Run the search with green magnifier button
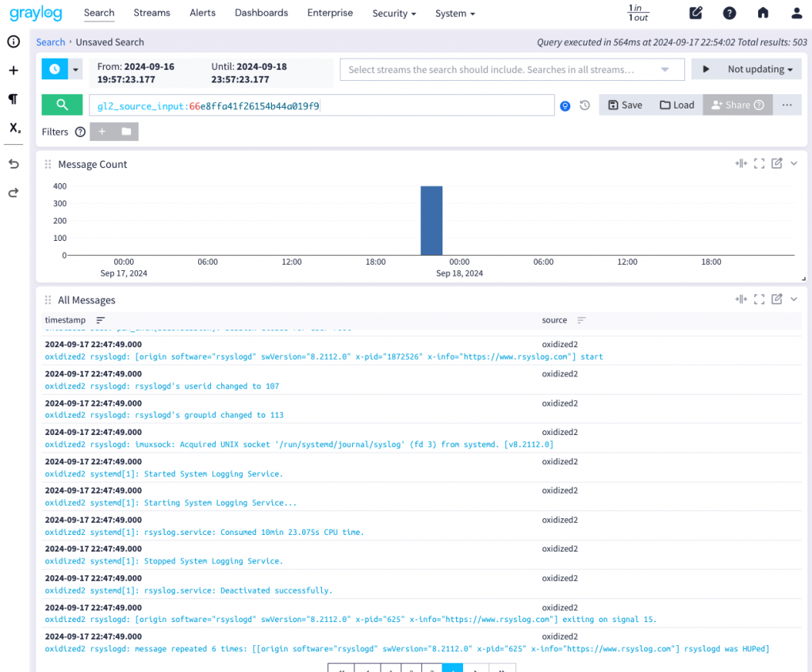 [x=62, y=105]
